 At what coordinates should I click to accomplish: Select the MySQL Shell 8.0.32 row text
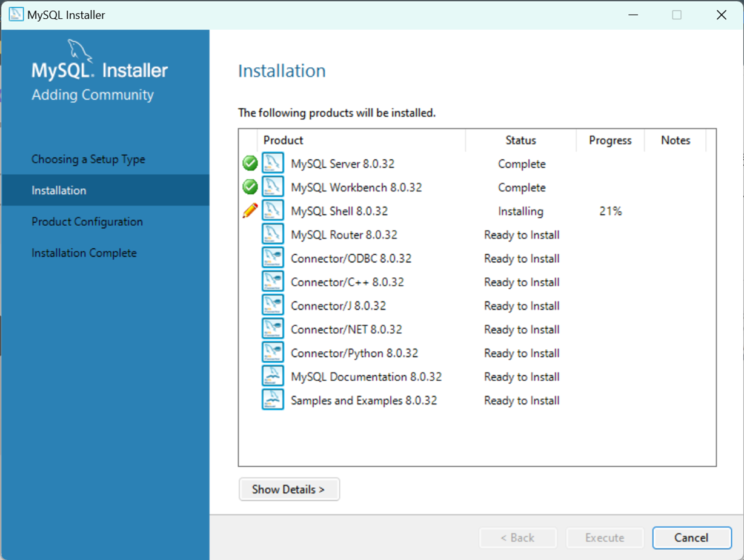(x=339, y=211)
